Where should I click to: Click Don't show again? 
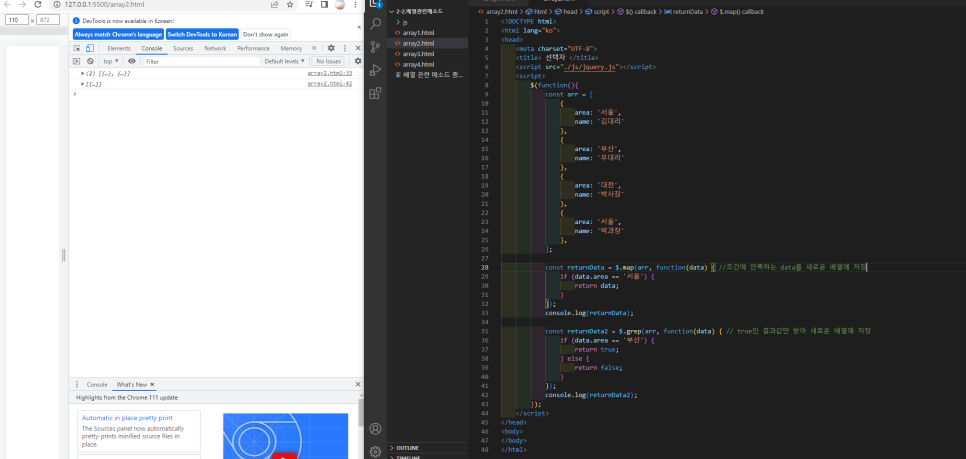(265, 35)
